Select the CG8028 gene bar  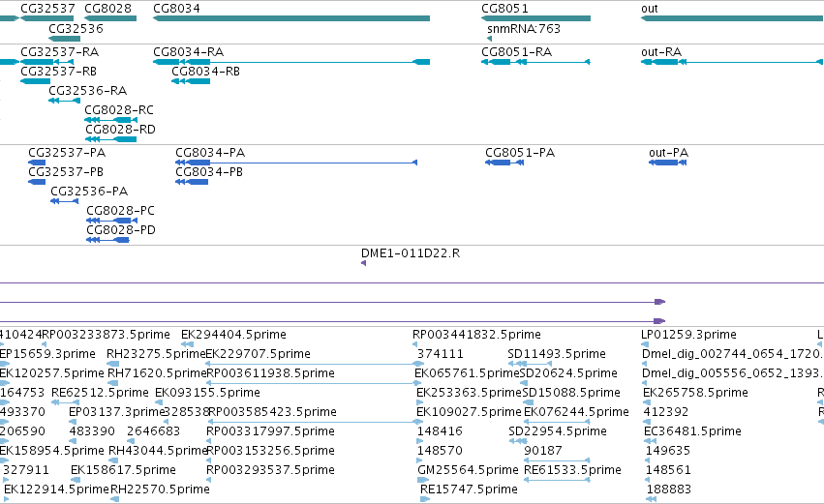(x=110, y=18)
